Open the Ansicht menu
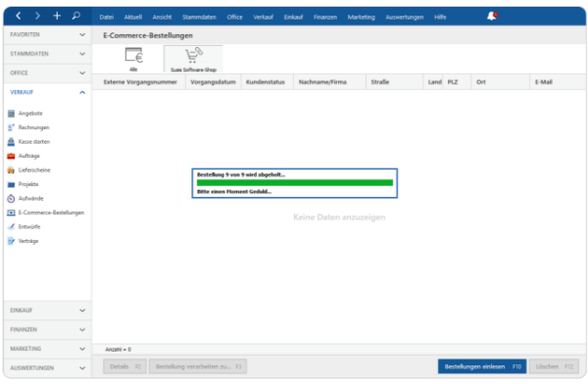The image size is (588, 384). 162,17
